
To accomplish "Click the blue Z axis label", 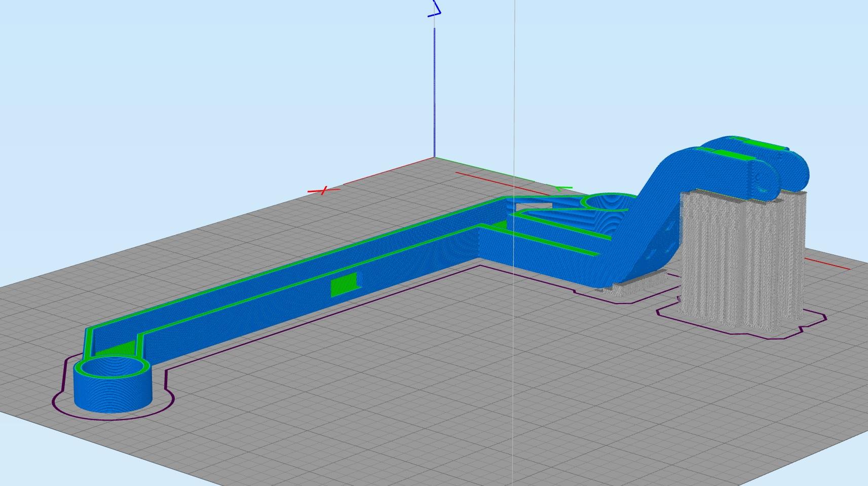I will (434, 9).
